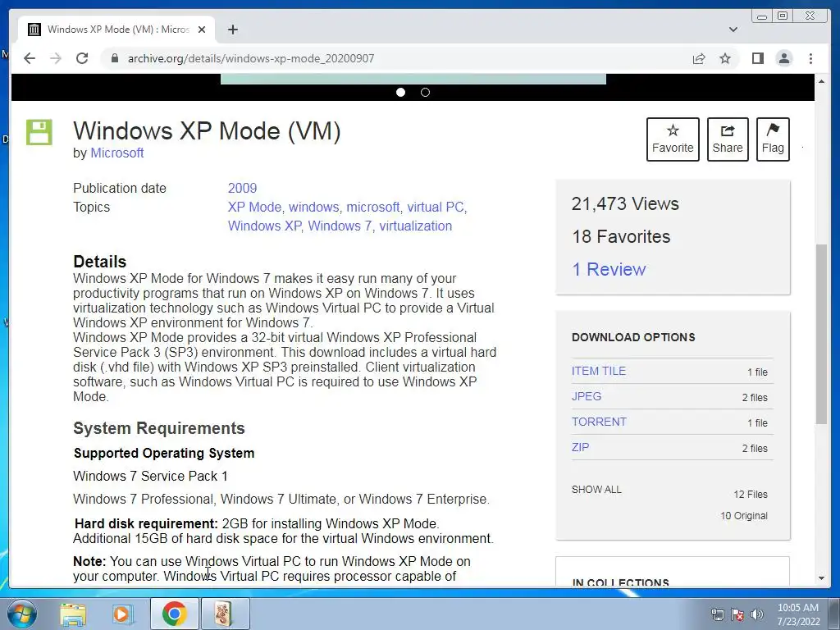The width and height of the screenshot is (840, 630).
Task: Open the Chrome three-dot menu
Action: [x=810, y=58]
